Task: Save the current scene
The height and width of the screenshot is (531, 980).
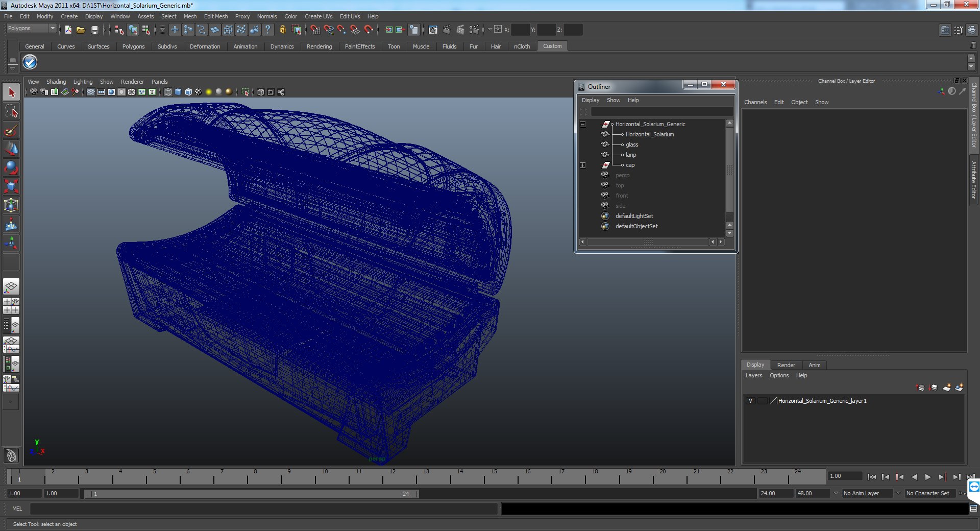Action: pos(94,30)
